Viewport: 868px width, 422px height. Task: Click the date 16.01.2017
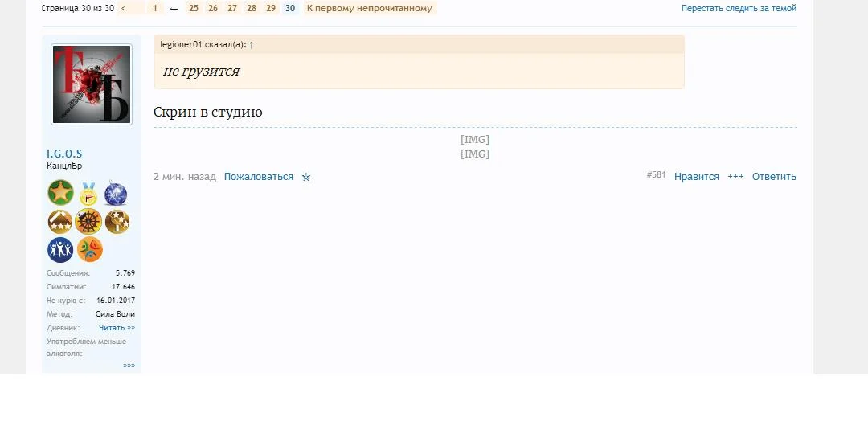[x=116, y=301]
